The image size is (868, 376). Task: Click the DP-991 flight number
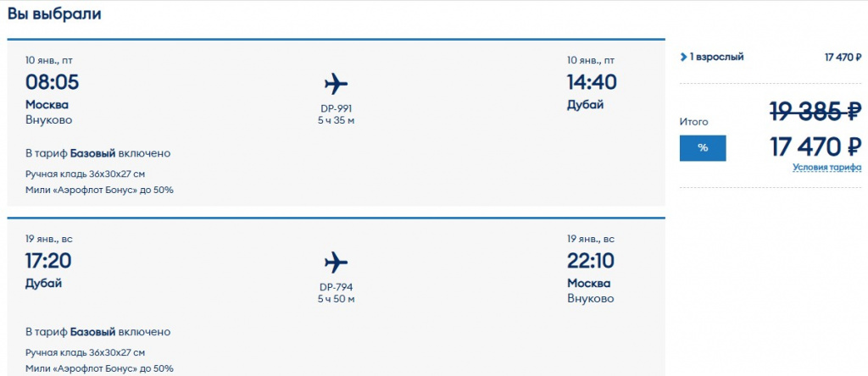coord(336,108)
